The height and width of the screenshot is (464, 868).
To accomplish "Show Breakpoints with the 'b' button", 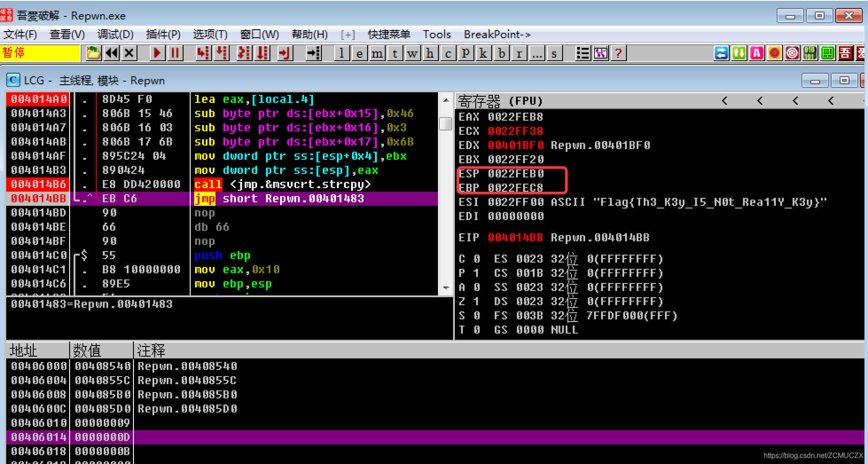I will click(x=501, y=53).
